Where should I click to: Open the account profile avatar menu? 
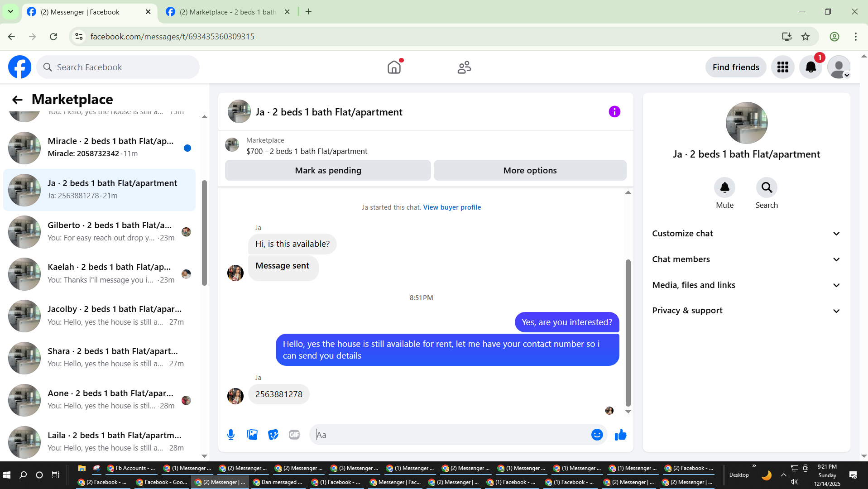839,67
